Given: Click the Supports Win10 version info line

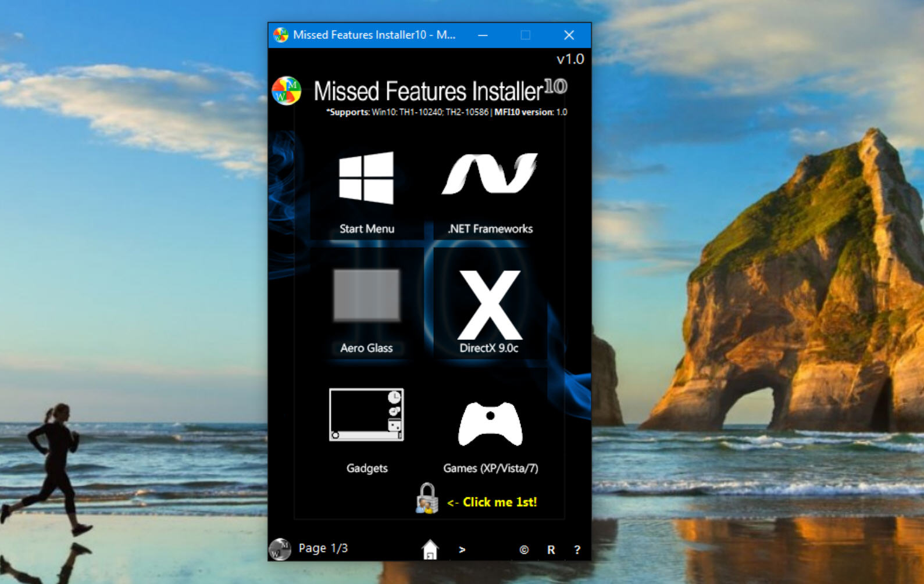Looking at the screenshot, I should click(447, 112).
